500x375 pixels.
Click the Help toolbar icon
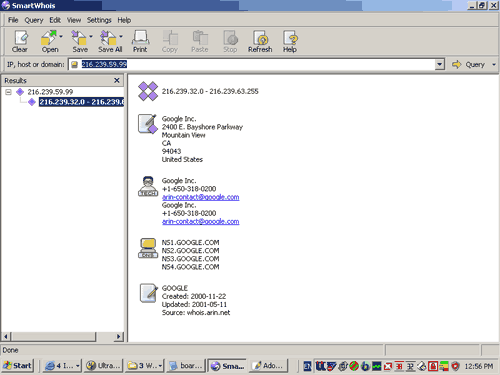coord(290,42)
